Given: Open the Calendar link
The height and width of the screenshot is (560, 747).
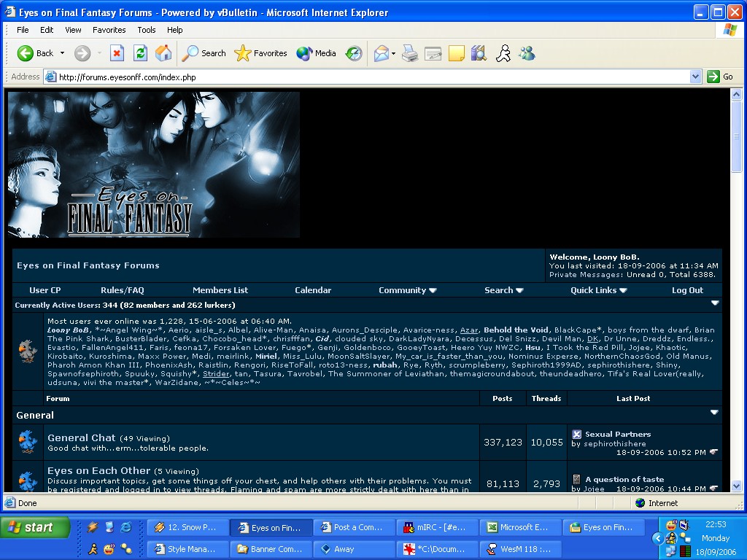Looking at the screenshot, I should 313,290.
